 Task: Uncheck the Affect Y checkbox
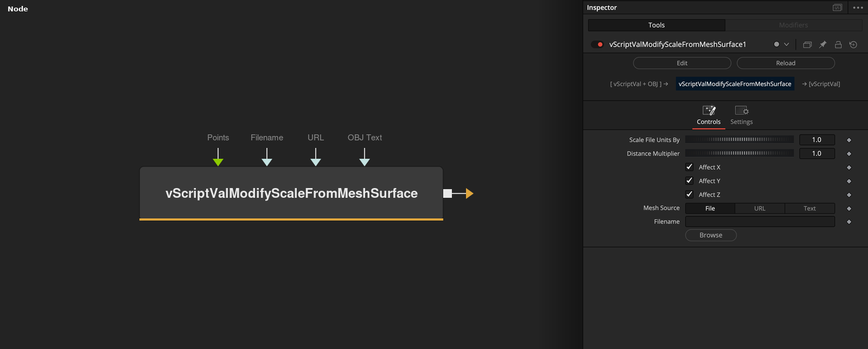click(690, 180)
